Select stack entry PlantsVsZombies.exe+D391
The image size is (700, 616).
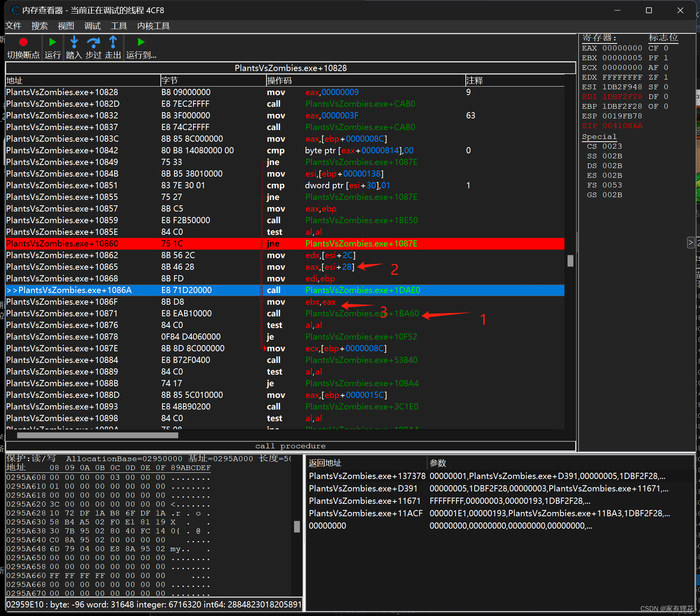500,489
